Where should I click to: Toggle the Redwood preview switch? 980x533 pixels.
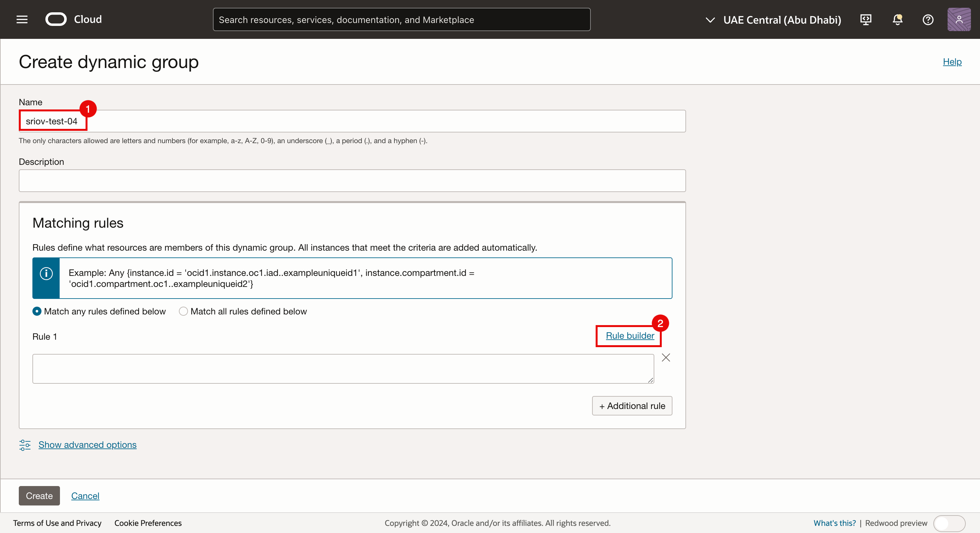[949, 523]
